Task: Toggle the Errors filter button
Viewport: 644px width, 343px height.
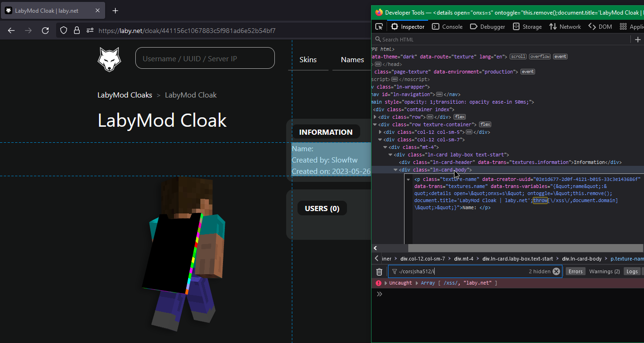Action: pyautogui.click(x=575, y=271)
